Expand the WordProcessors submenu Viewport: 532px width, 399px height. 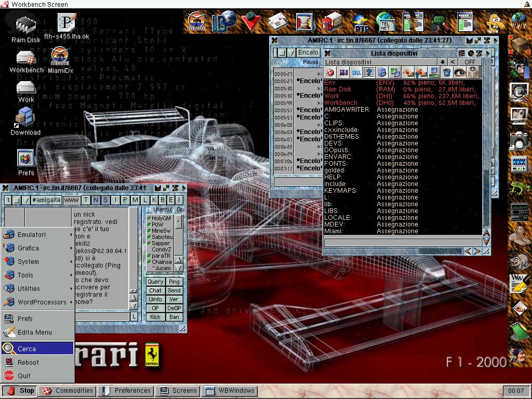click(x=37, y=302)
